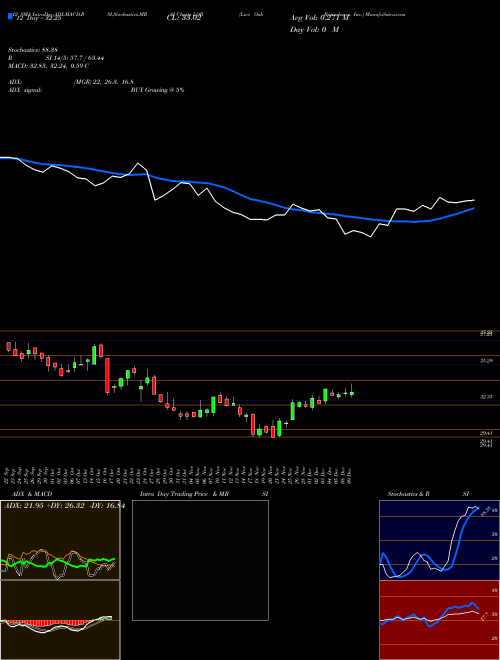500x660 pixels.
Task: Click the 32.33 price axis label
Action: point(487,397)
